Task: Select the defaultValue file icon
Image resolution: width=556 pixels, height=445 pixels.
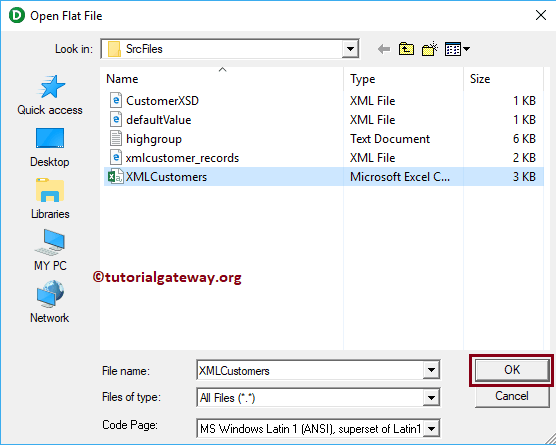Action: click(x=116, y=119)
